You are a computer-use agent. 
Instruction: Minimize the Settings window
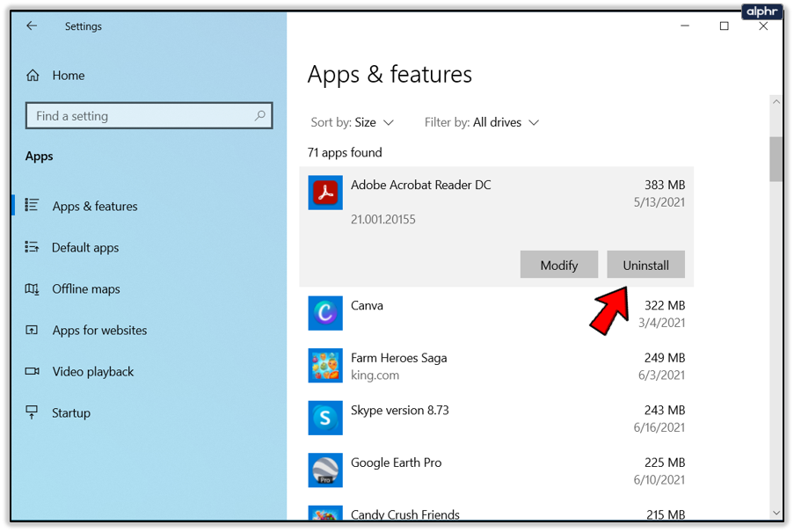coord(685,26)
